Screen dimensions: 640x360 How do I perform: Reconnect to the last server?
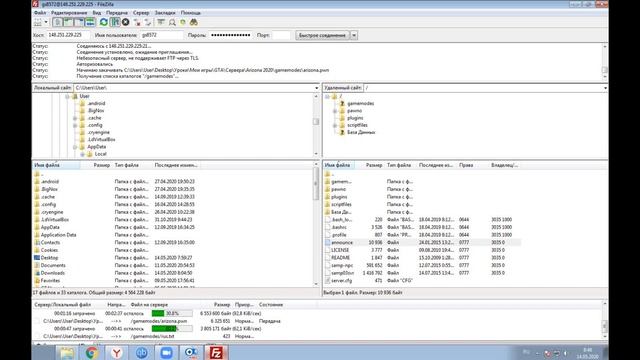tap(148, 22)
